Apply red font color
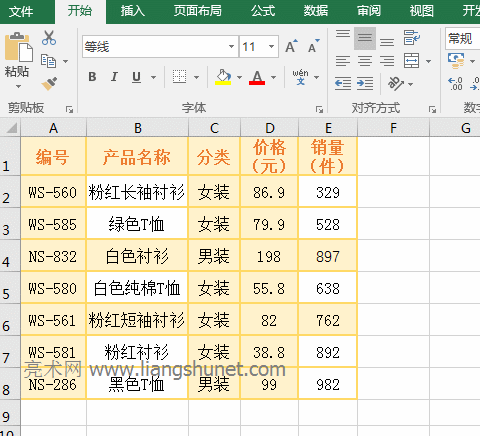 point(257,77)
